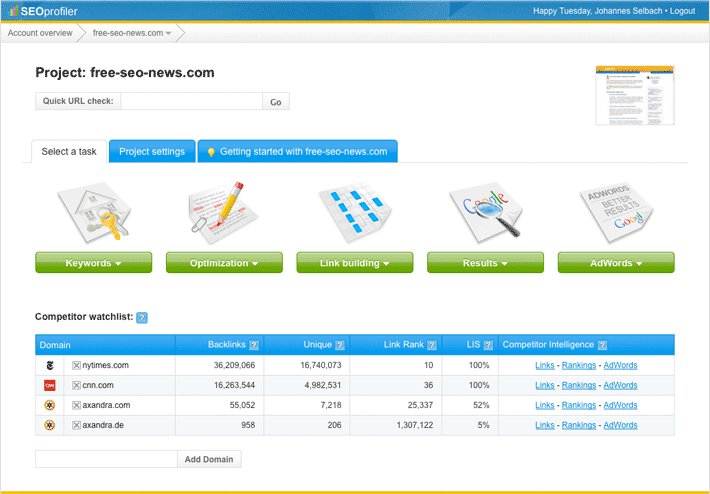710x494 pixels.
Task: Open the Rankings link for axandra.com
Action: [578, 405]
